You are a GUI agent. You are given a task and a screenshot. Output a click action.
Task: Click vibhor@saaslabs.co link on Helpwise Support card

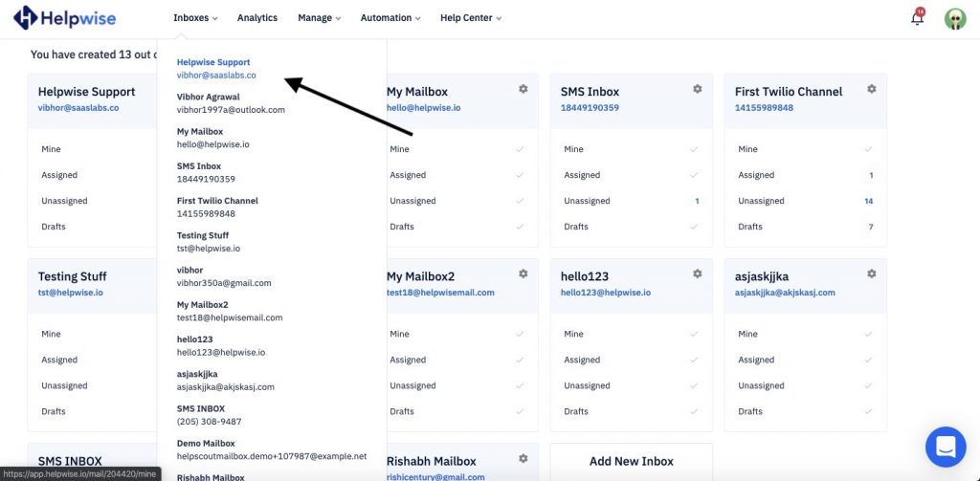pos(78,108)
